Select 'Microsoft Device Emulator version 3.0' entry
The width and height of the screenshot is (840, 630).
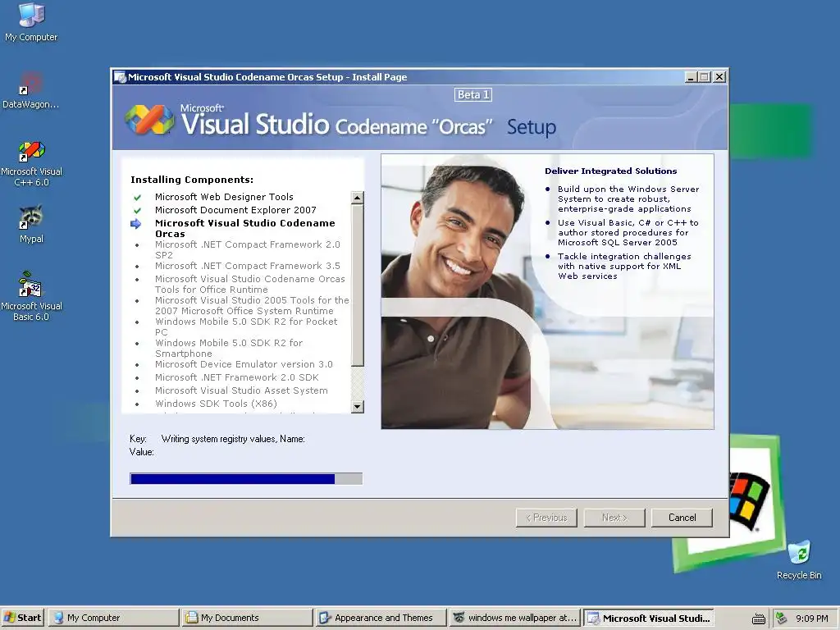(x=244, y=364)
